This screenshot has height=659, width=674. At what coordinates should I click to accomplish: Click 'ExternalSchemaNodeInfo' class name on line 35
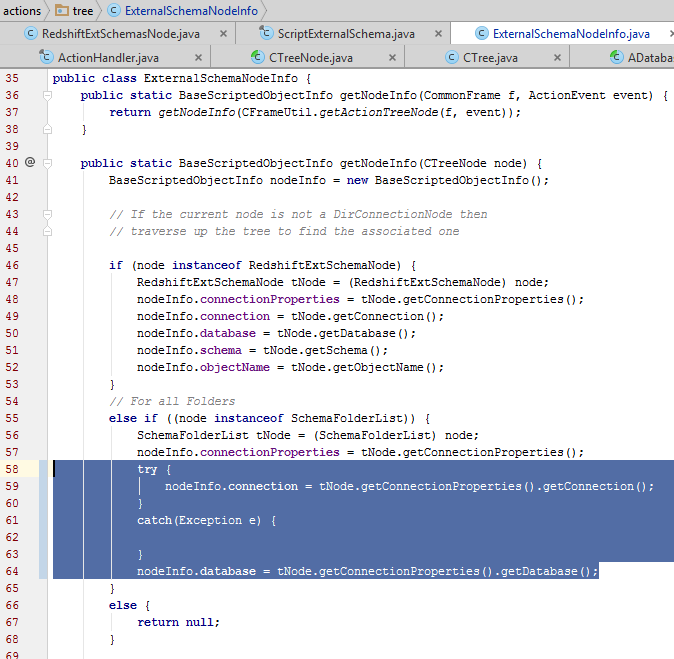(221, 78)
